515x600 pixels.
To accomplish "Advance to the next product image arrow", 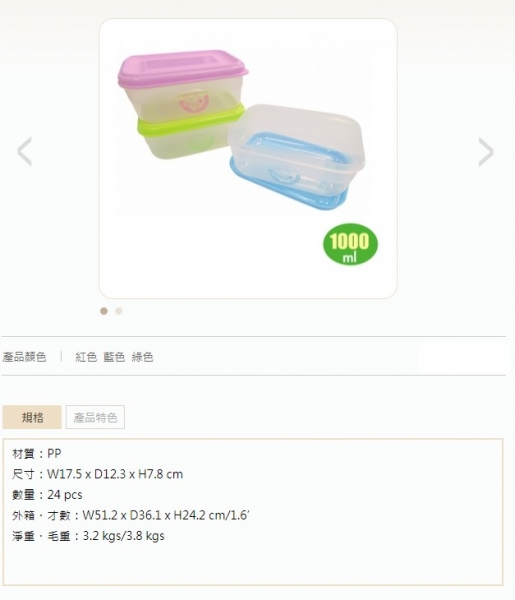I will [x=486, y=152].
